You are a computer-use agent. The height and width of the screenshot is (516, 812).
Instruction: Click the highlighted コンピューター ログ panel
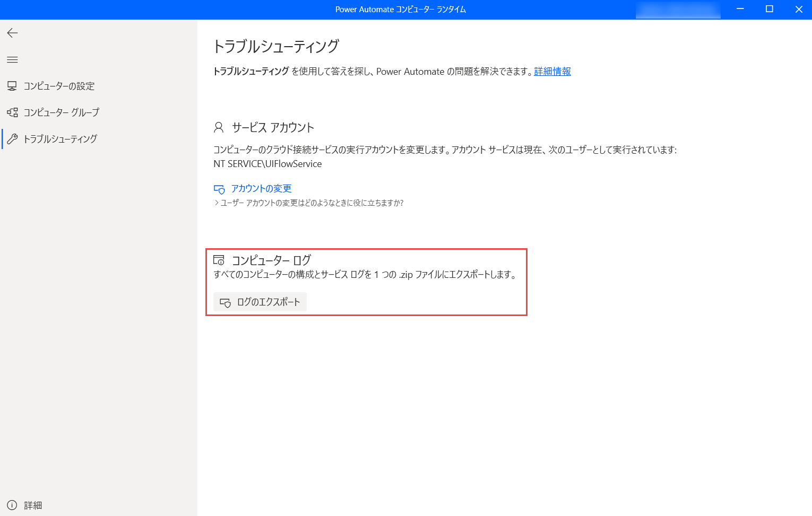coord(366,282)
